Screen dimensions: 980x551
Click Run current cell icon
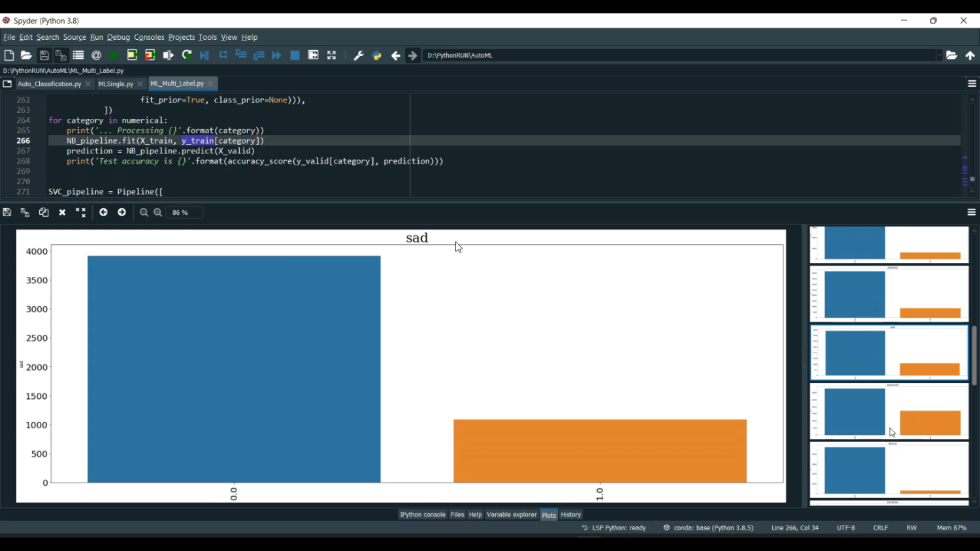[x=132, y=55]
